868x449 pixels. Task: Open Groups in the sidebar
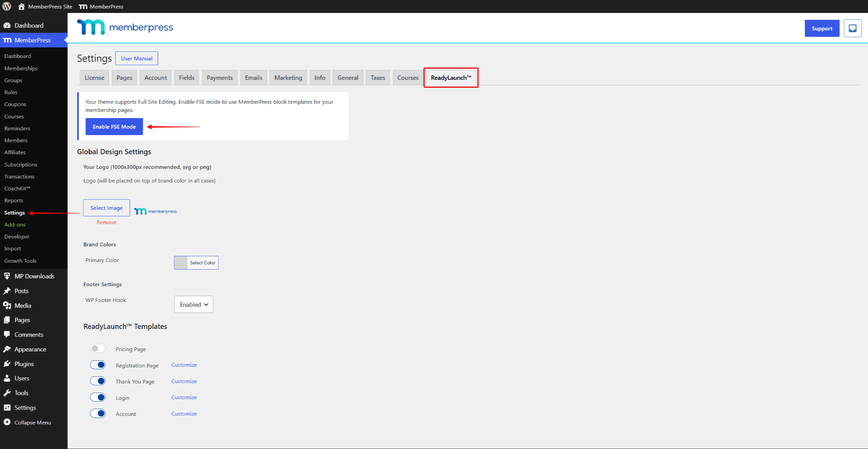pos(13,80)
